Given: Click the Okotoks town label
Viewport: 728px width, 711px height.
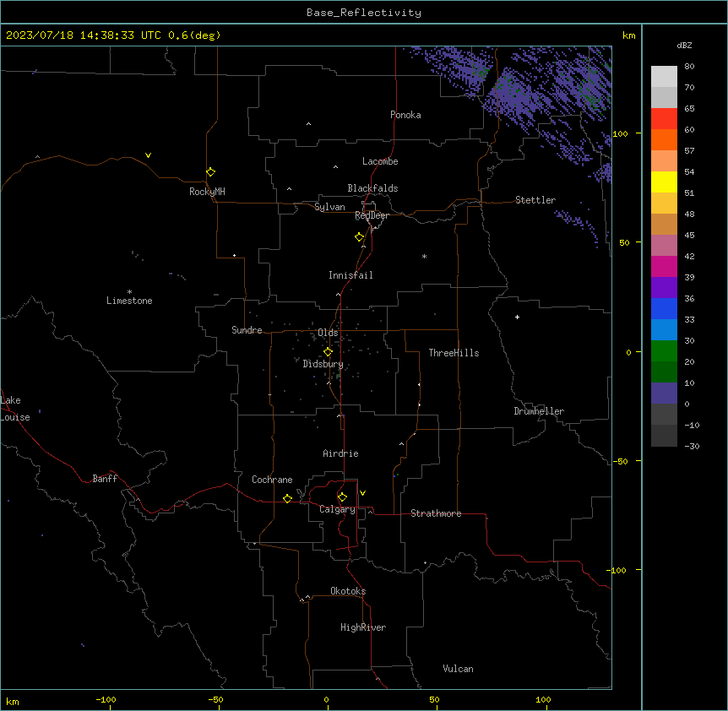Looking at the screenshot, I should (348, 591).
